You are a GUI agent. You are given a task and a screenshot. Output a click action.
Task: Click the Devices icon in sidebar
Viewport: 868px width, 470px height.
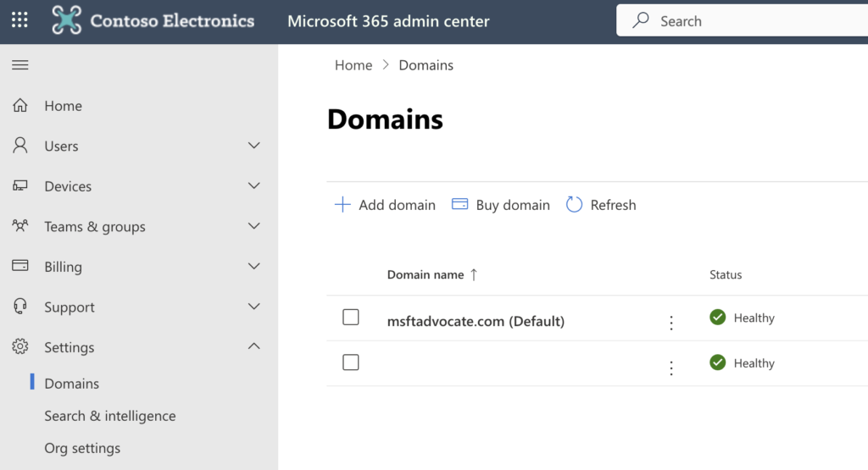coord(20,186)
